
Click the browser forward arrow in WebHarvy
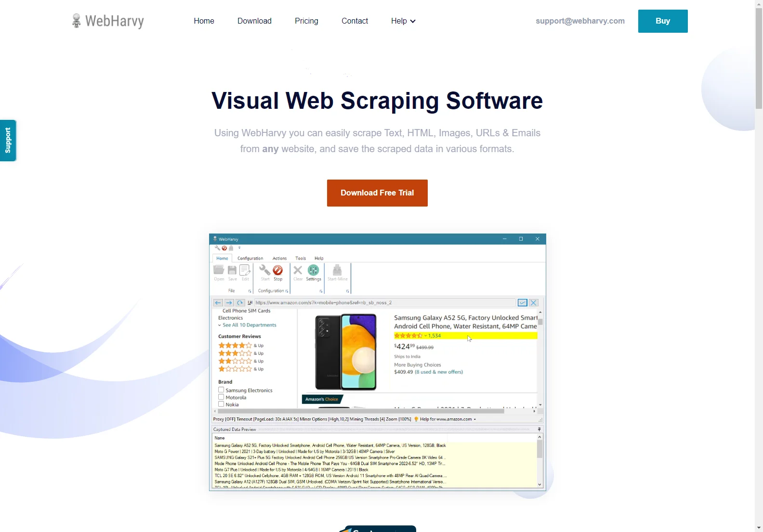pyautogui.click(x=229, y=303)
